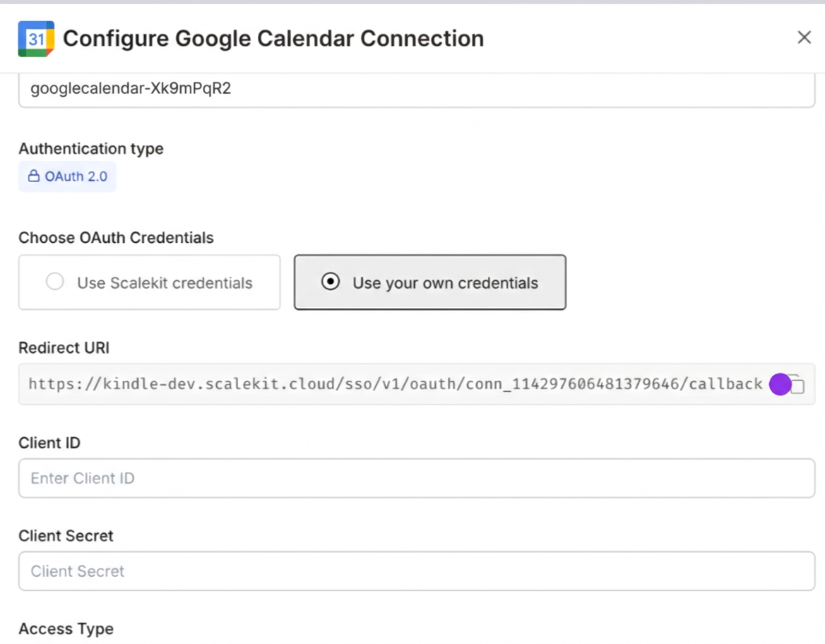The image size is (825, 644).
Task: Click the Configure Google Calendar Connection title
Action: pyautogui.click(x=273, y=38)
